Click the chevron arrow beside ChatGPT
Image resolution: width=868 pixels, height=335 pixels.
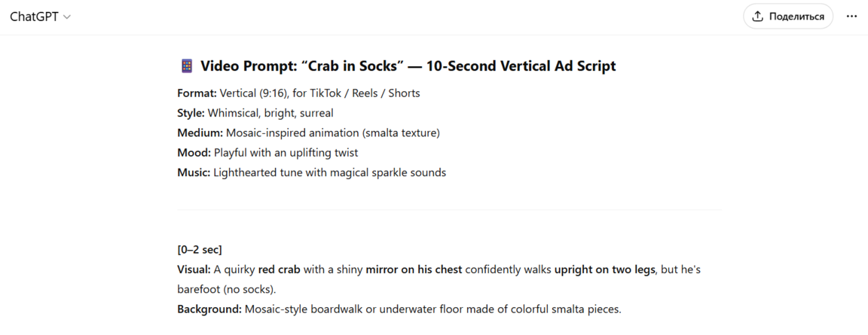(67, 17)
